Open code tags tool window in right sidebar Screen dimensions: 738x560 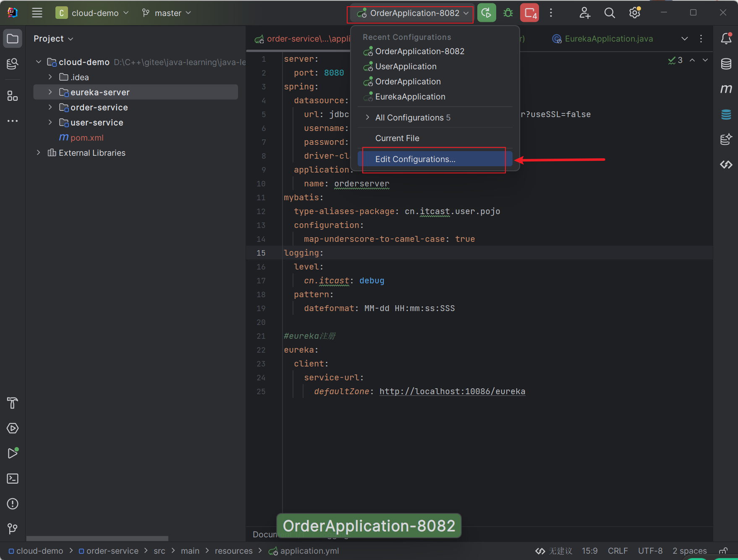coord(726,165)
